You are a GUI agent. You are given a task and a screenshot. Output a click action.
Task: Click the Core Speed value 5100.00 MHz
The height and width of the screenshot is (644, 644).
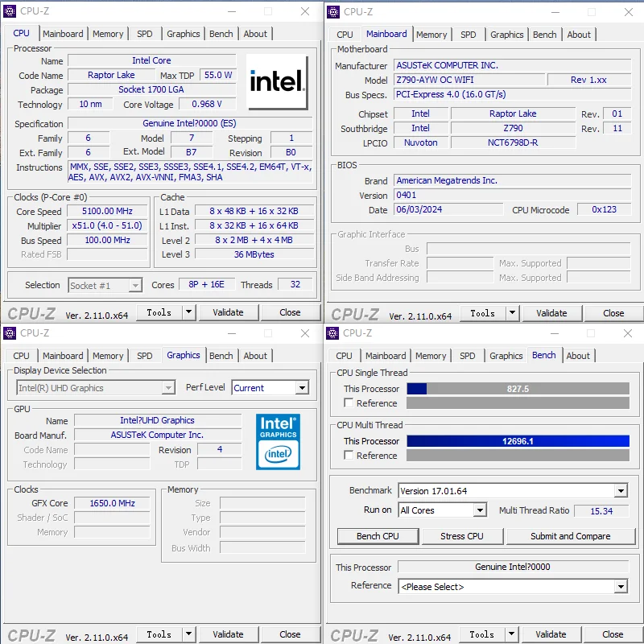pos(107,211)
